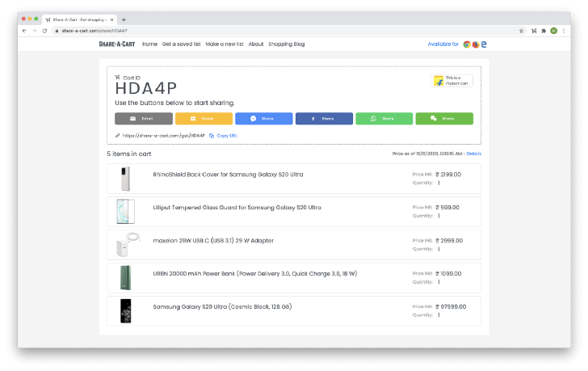Share via the Facebook button
The image size is (588, 371).
point(324,119)
